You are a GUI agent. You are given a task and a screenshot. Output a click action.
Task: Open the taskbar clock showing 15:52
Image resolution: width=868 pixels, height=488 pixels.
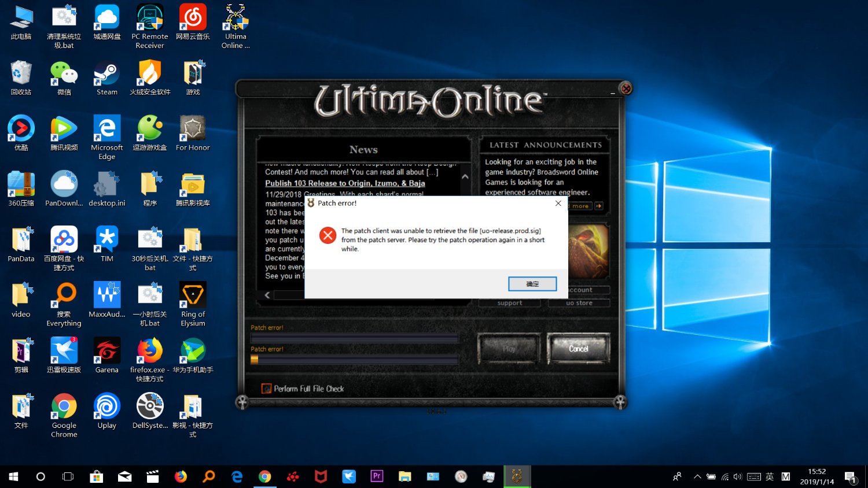(817, 476)
